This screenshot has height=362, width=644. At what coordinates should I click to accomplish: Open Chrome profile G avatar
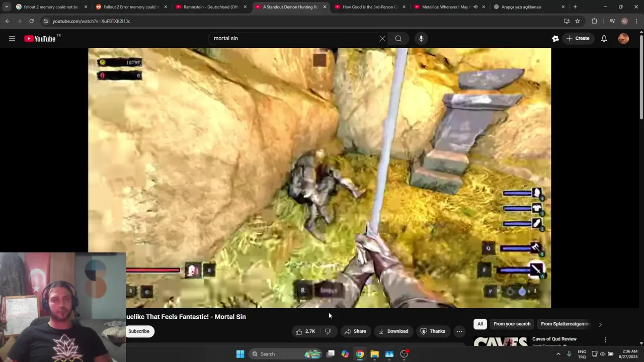tap(624, 21)
